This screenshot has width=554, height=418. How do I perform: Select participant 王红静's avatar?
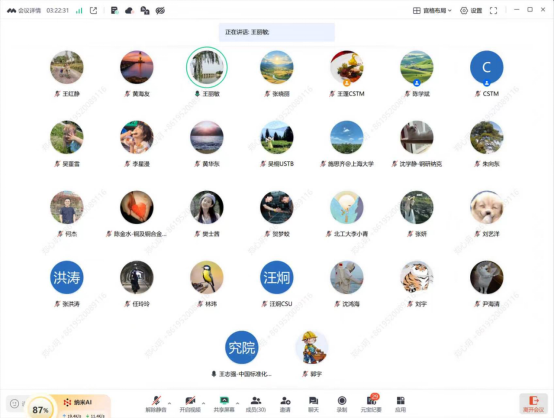67,67
